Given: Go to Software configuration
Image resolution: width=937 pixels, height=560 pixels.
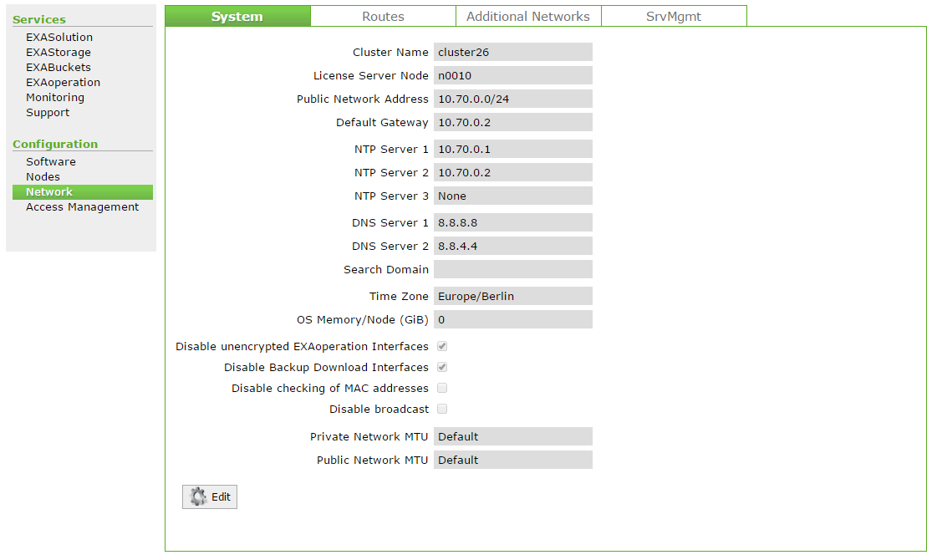Looking at the screenshot, I should pyautogui.click(x=51, y=162).
